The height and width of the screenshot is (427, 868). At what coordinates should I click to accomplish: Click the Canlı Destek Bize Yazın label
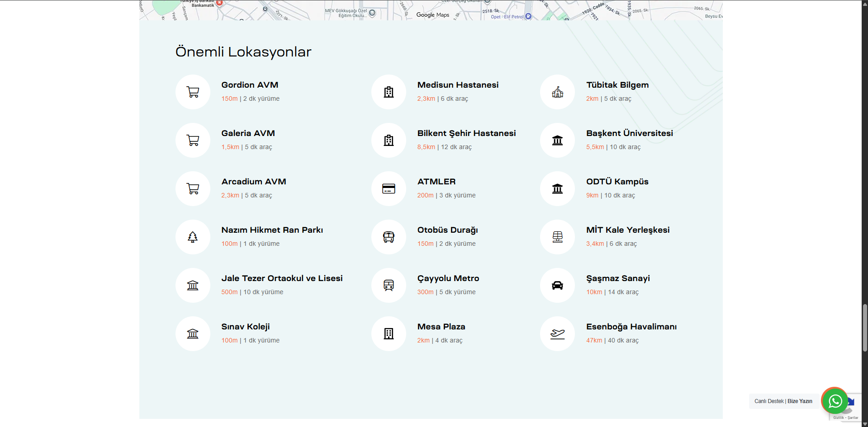[783, 401]
